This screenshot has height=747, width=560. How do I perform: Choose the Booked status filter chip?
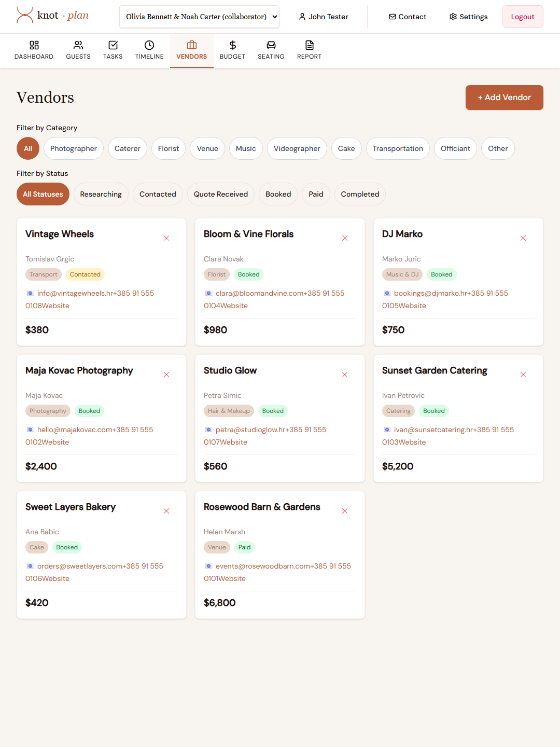tap(278, 194)
